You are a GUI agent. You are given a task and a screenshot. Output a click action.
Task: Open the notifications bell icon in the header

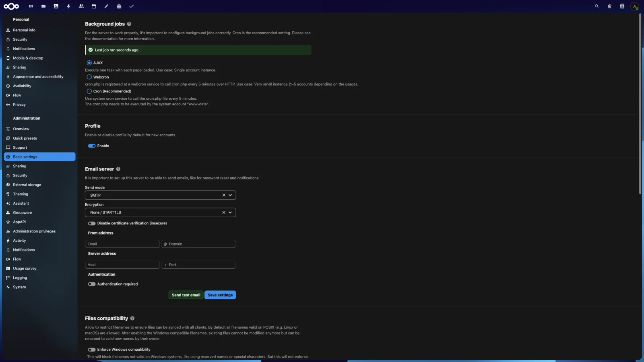tap(609, 6)
